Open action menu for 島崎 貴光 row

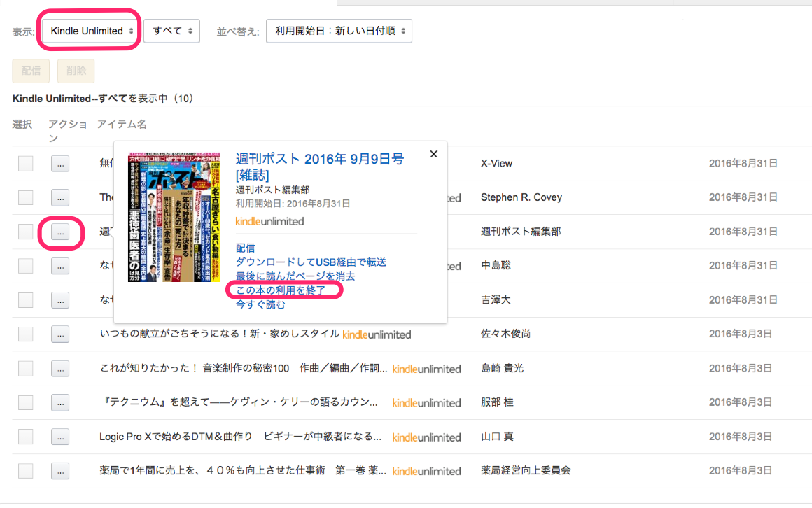61,369
